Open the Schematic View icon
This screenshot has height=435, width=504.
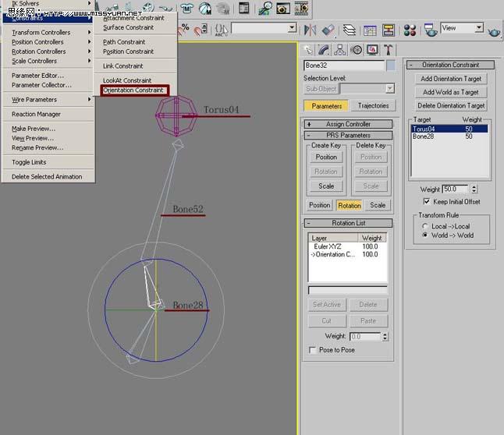pyautogui.click(x=389, y=30)
